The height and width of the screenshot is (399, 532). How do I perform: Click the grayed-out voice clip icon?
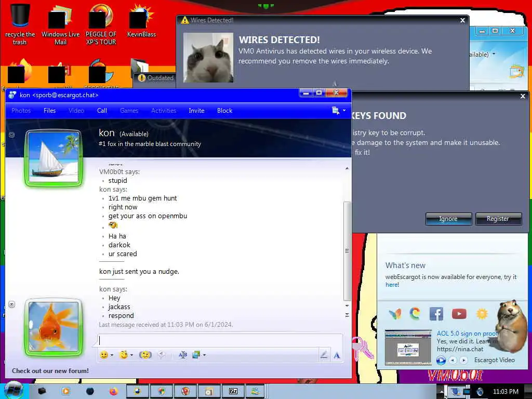(x=162, y=355)
